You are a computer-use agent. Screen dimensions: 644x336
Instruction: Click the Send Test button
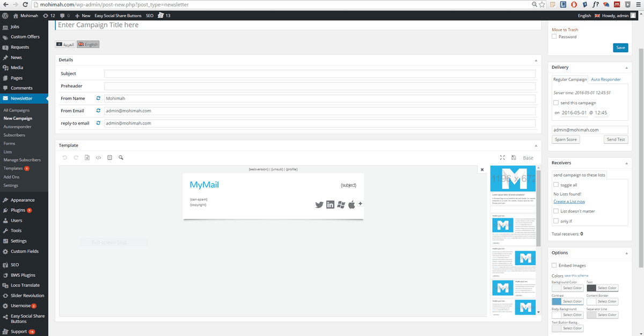click(616, 140)
